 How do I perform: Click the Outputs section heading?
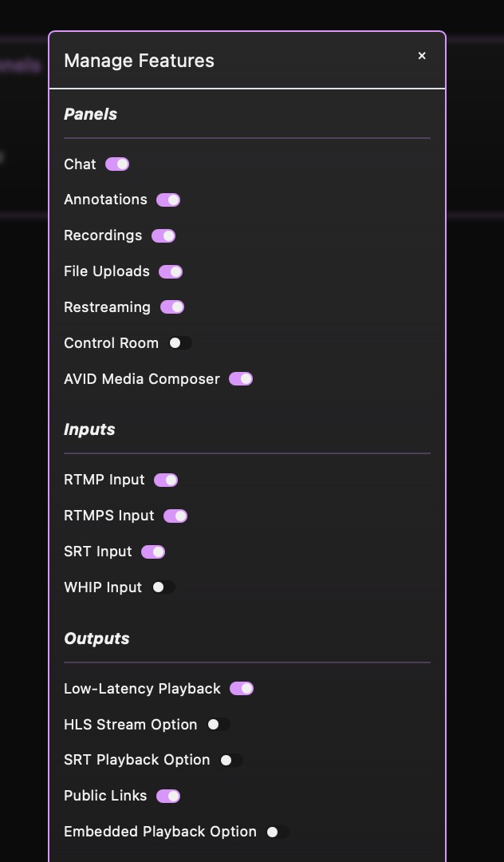tap(96, 639)
